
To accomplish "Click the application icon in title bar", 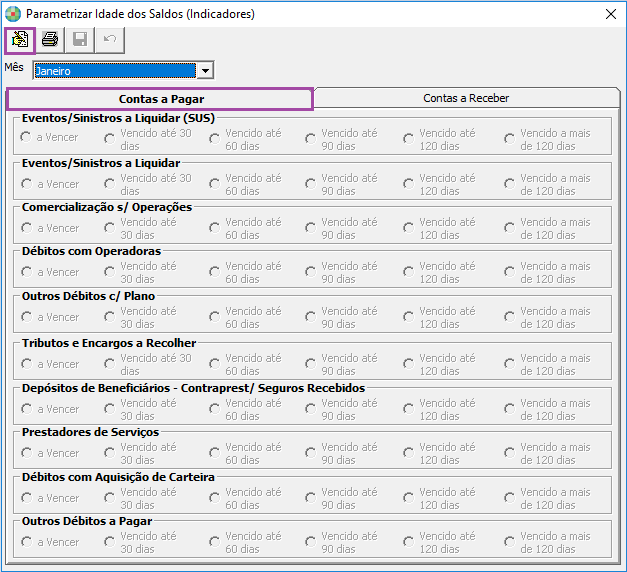I will pos(13,14).
